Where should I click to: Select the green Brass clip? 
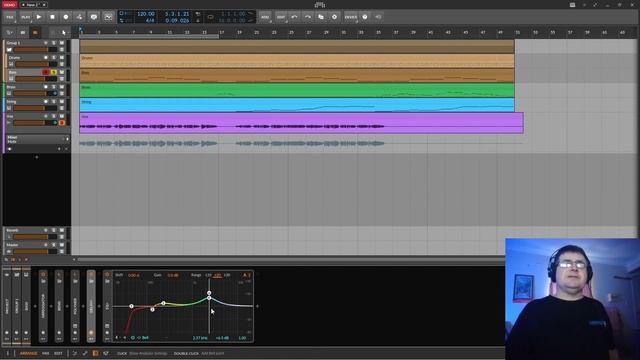click(297, 90)
